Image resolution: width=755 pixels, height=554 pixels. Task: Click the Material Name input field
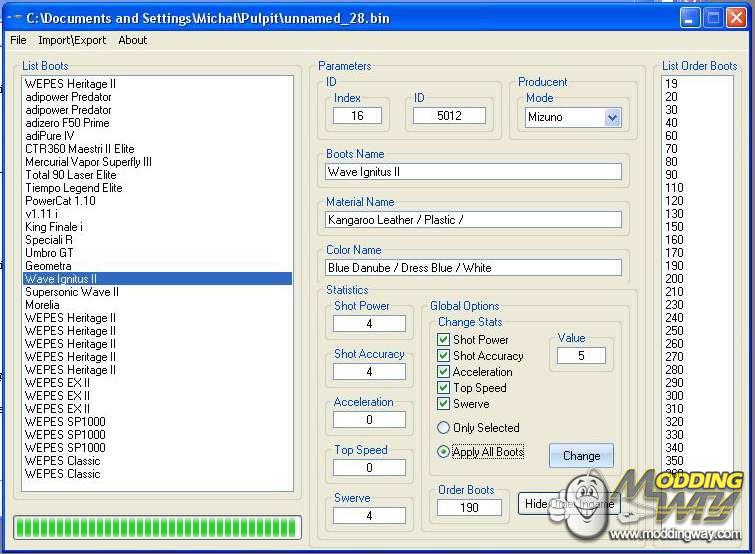click(473, 220)
